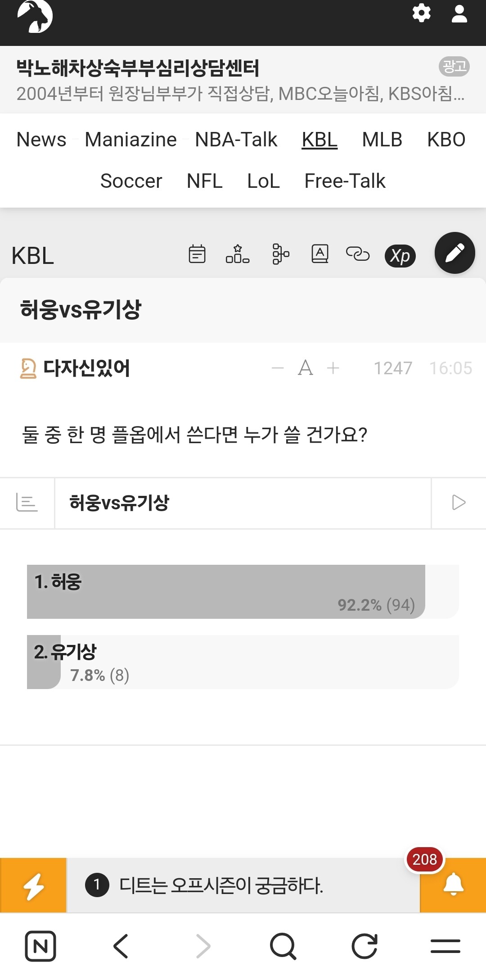Open the chain links icon

coord(358,254)
